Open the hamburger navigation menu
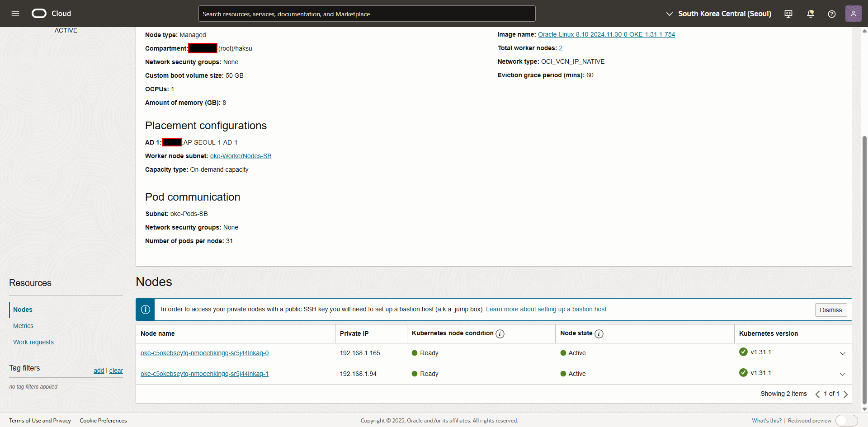 point(15,14)
